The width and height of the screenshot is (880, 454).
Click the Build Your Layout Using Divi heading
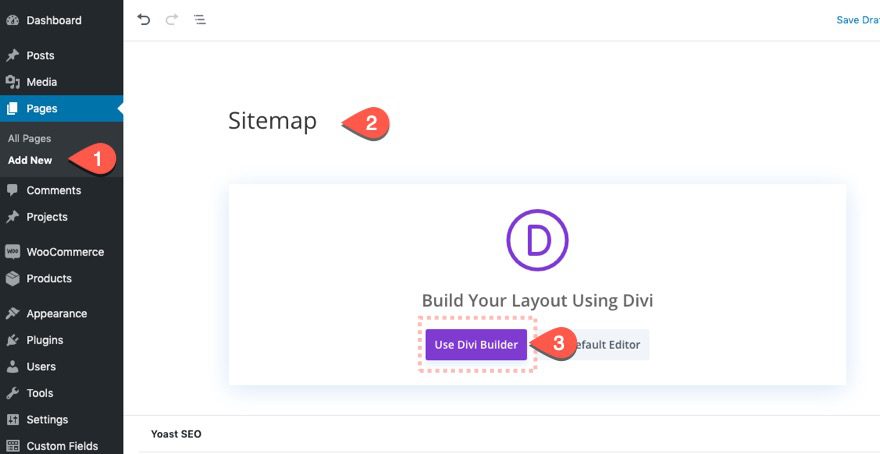click(x=537, y=300)
